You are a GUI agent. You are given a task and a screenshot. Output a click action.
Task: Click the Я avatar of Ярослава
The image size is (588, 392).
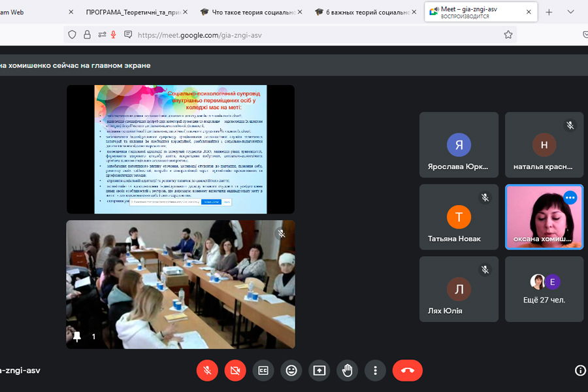[x=459, y=145]
